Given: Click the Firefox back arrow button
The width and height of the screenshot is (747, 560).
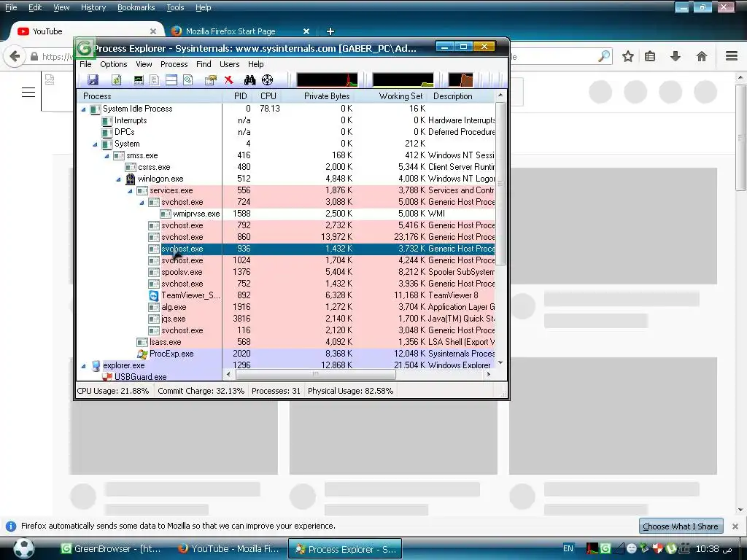Looking at the screenshot, I should pos(15,57).
